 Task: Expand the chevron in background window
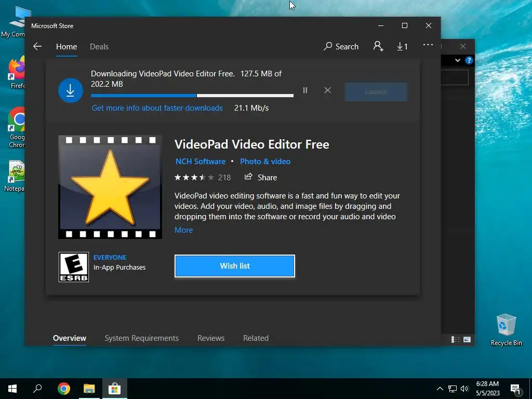click(457, 60)
